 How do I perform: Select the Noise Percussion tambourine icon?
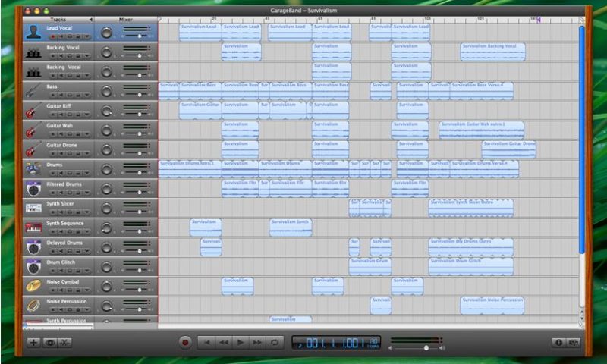tap(33, 306)
